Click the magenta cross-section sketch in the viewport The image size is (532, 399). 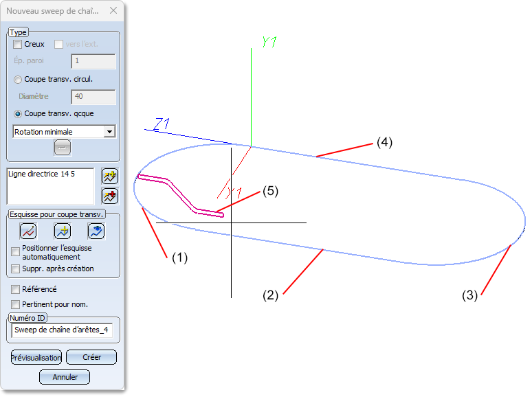181,196
